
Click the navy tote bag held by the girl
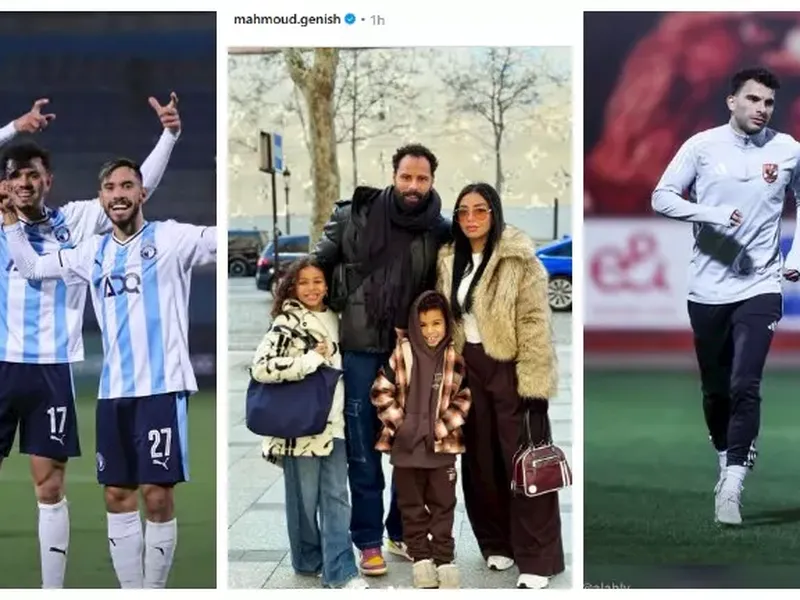point(292,402)
